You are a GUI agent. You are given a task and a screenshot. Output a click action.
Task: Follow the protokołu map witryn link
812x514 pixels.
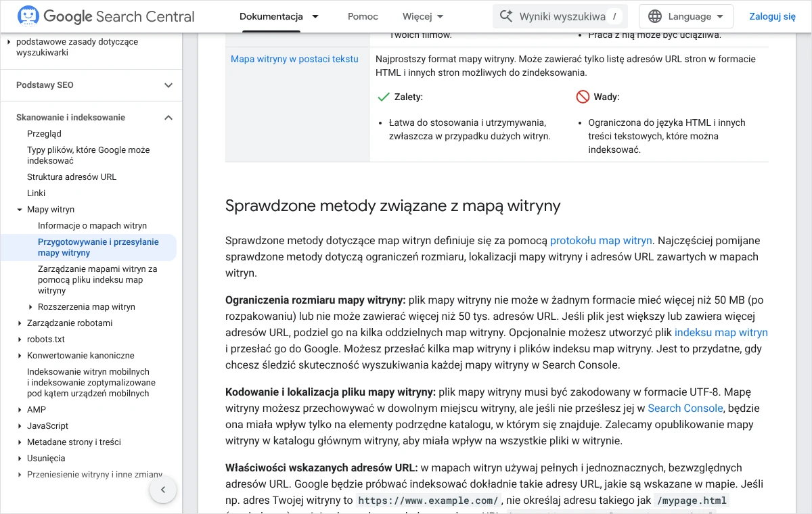(601, 240)
